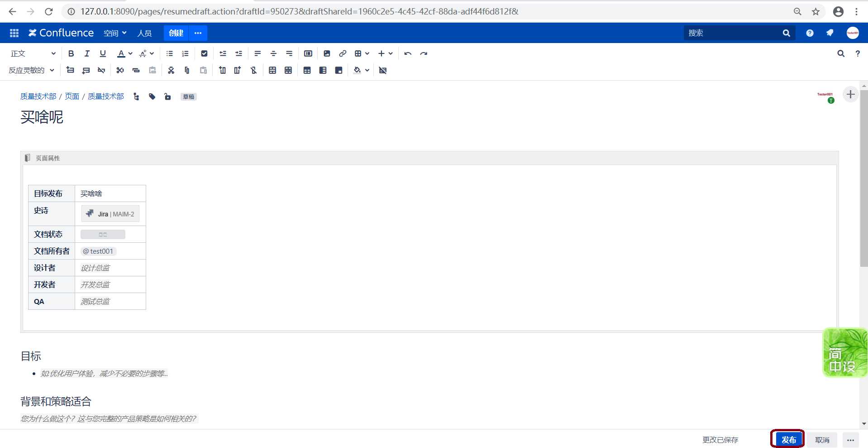Screen dimensions: 868x448
Task: Click the 创建 create button
Action: (x=176, y=33)
